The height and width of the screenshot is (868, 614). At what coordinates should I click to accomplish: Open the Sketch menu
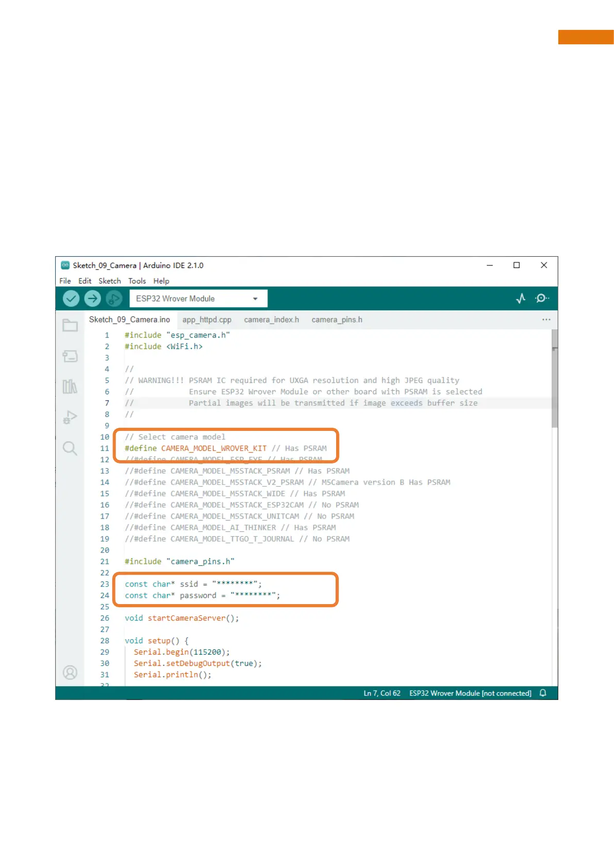(110, 281)
